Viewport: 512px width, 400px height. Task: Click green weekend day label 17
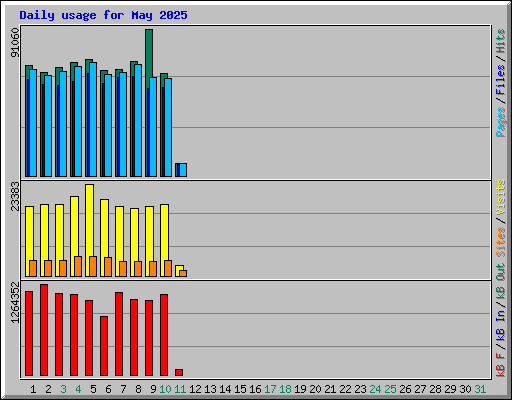coord(270,389)
